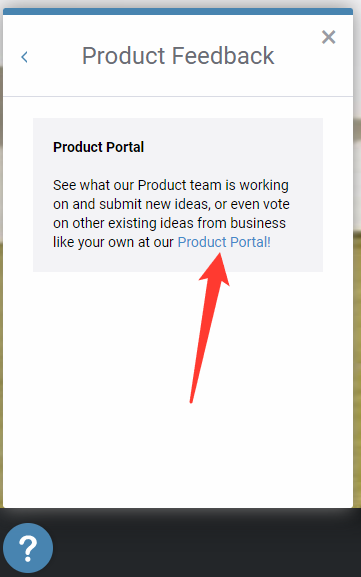Click the dark footer bar beside help button

pos(206,543)
